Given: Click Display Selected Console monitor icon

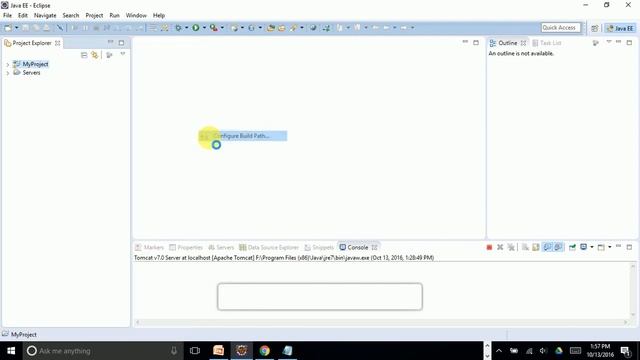Looking at the screenshot, I should tap(584, 247).
